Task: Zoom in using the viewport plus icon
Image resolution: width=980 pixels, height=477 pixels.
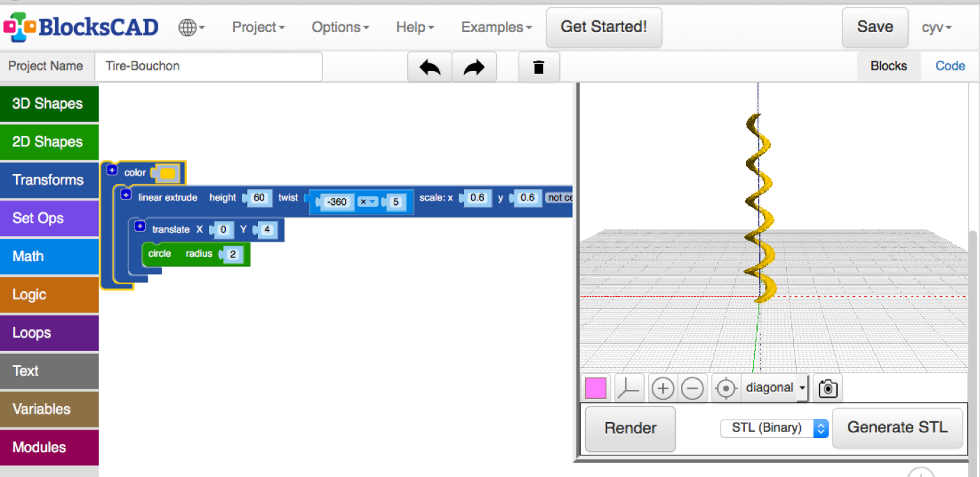Action: (662, 388)
